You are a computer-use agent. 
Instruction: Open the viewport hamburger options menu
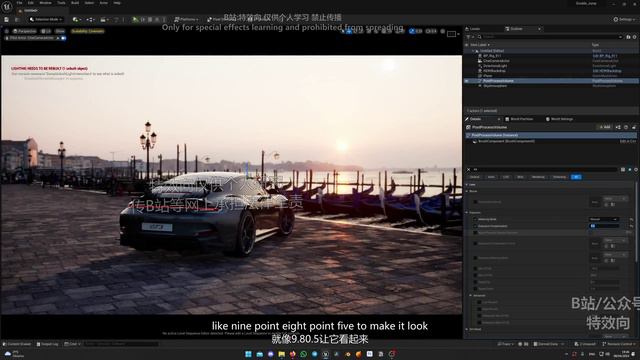(x=7, y=31)
